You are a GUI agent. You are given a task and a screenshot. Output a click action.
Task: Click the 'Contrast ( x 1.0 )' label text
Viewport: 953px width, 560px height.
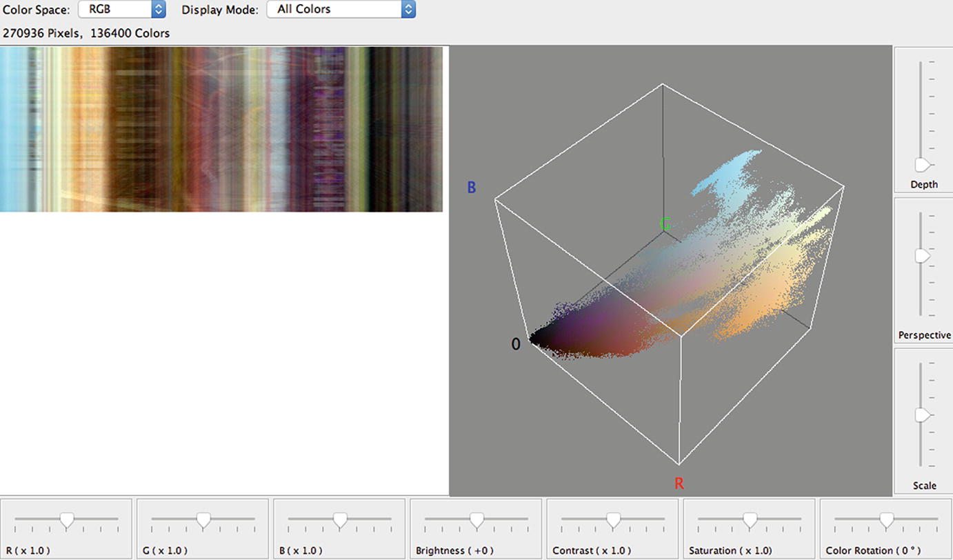coord(592,551)
